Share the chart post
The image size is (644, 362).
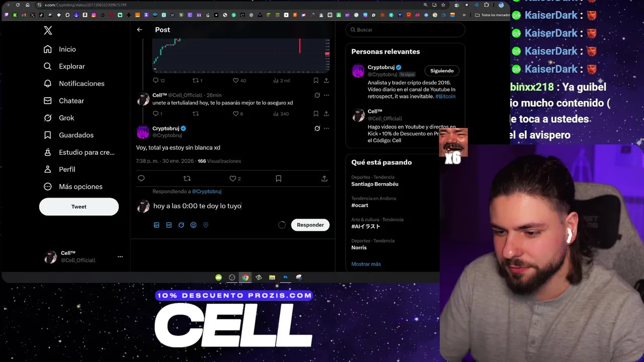click(326, 80)
